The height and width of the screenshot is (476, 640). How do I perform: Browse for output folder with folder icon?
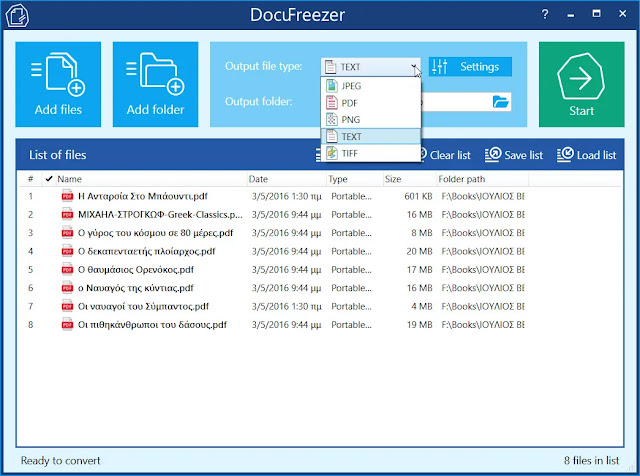tap(500, 102)
